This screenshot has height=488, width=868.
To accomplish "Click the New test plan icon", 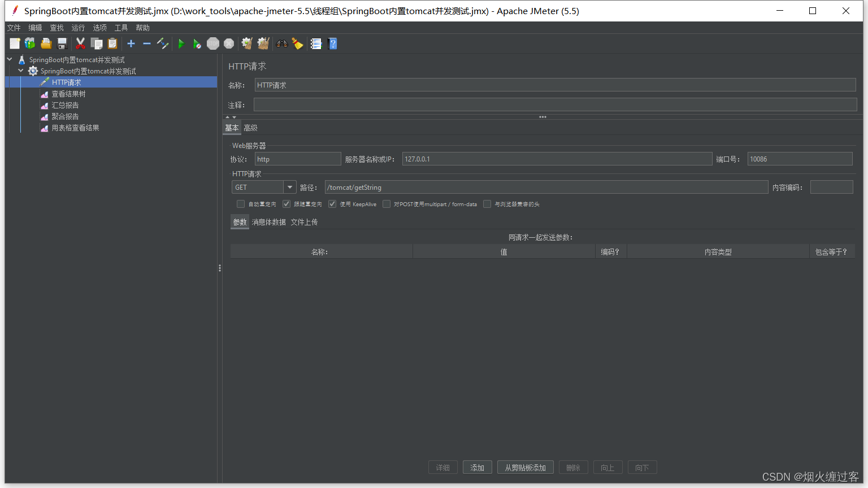I will click(15, 43).
